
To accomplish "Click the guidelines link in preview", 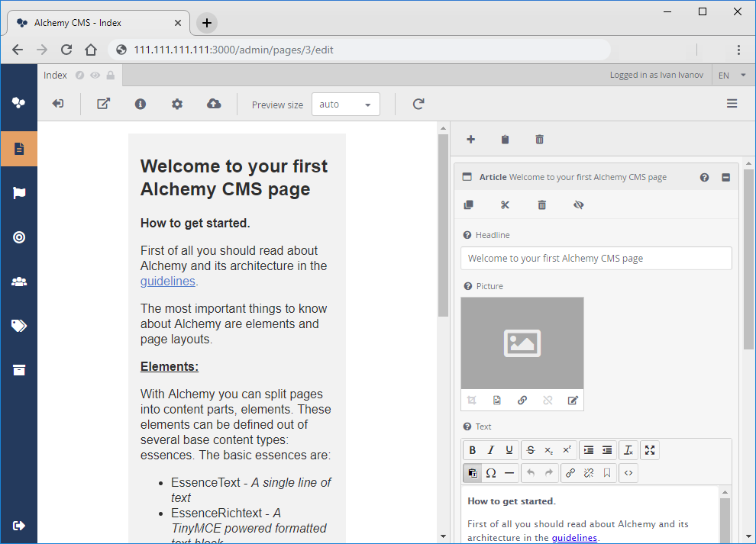I will click(168, 281).
